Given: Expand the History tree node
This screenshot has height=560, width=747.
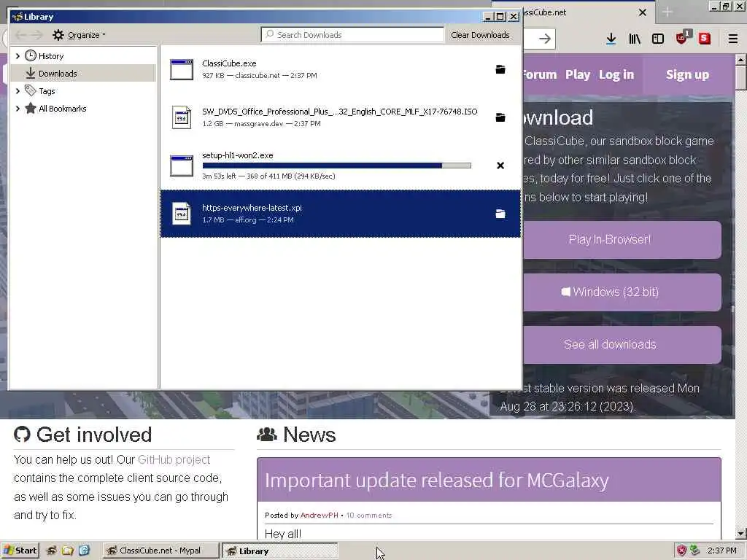Looking at the screenshot, I should click(18, 55).
